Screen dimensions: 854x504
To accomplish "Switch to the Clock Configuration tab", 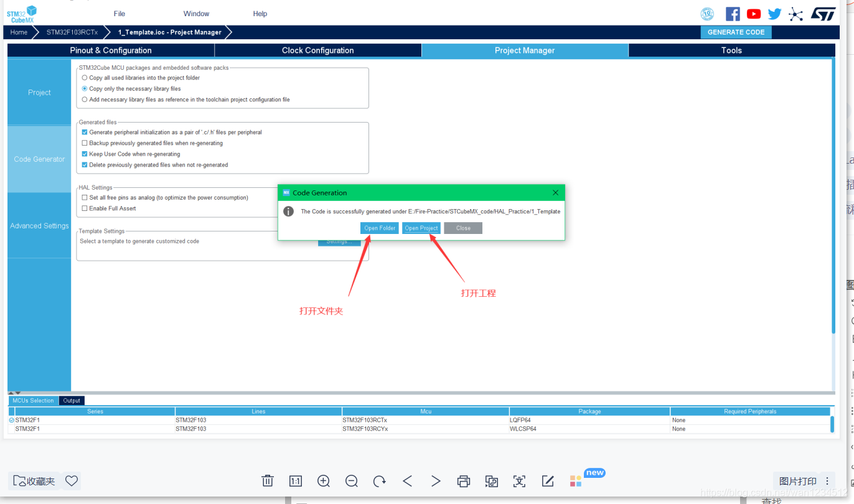I will 317,50.
